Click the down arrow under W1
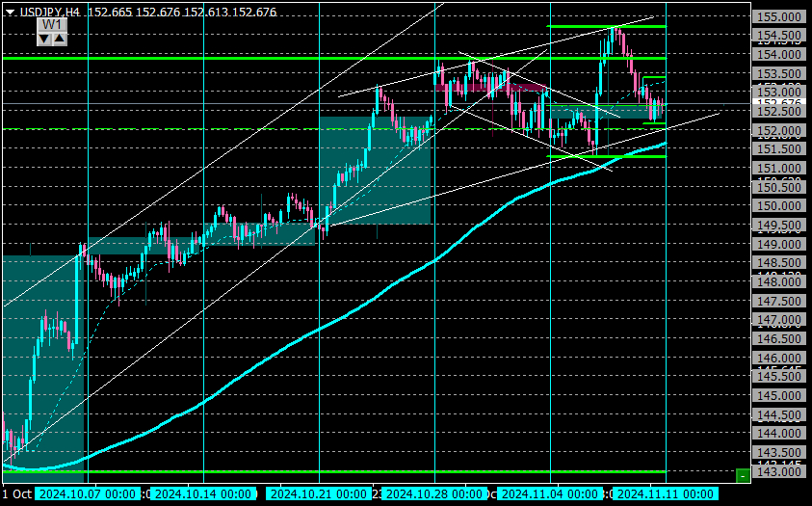Screen dimensions: 812x506 click(44, 39)
